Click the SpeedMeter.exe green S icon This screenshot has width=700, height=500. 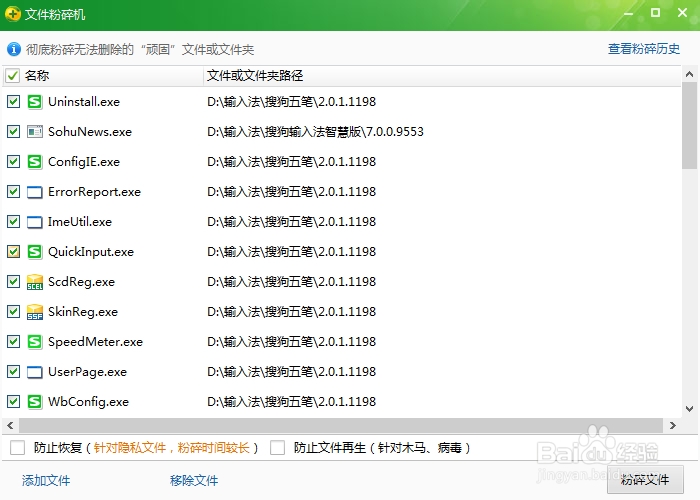(x=35, y=342)
